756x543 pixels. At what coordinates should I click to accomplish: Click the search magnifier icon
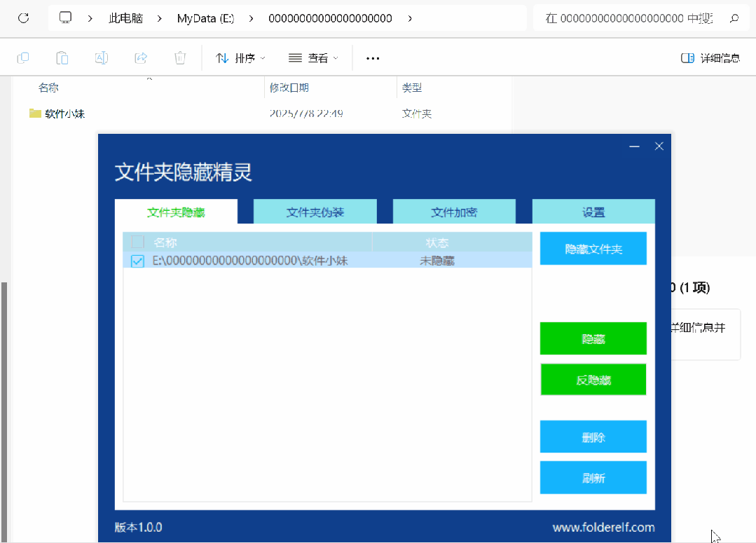(x=734, y=18)
